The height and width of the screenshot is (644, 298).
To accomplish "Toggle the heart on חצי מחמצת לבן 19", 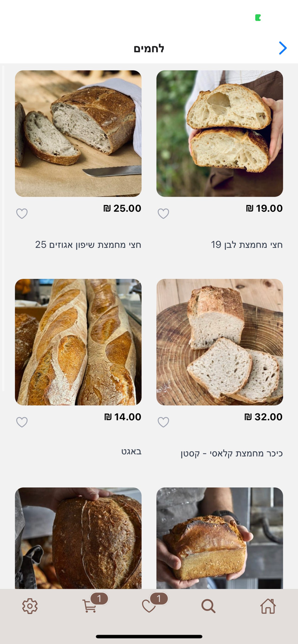I will click(x=163, y=213).
